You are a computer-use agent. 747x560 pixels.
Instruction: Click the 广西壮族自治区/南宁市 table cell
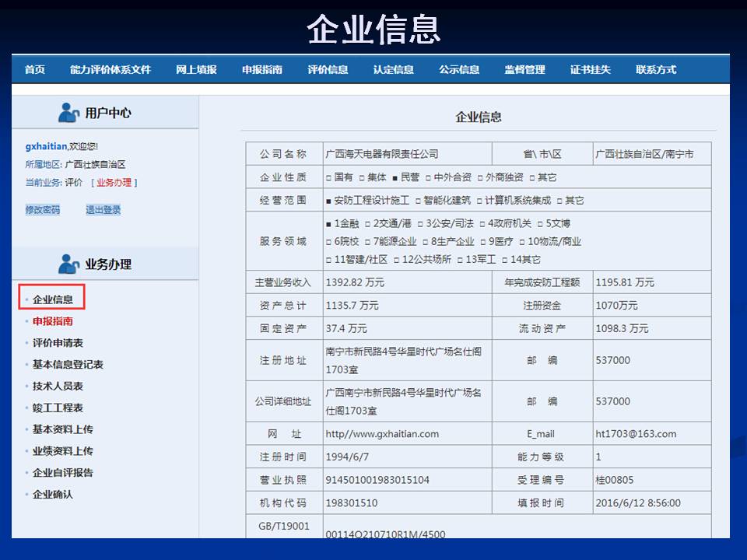(x=652, y=154)
